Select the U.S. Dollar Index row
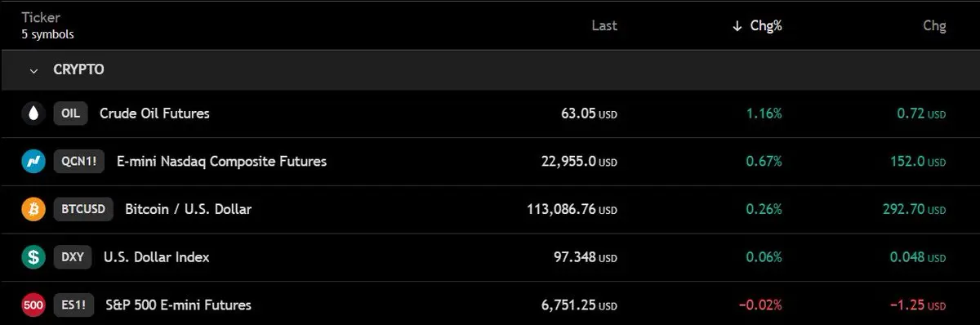This screenshot has height=325, width=980. pyautogui.click(x=490, y=257)
